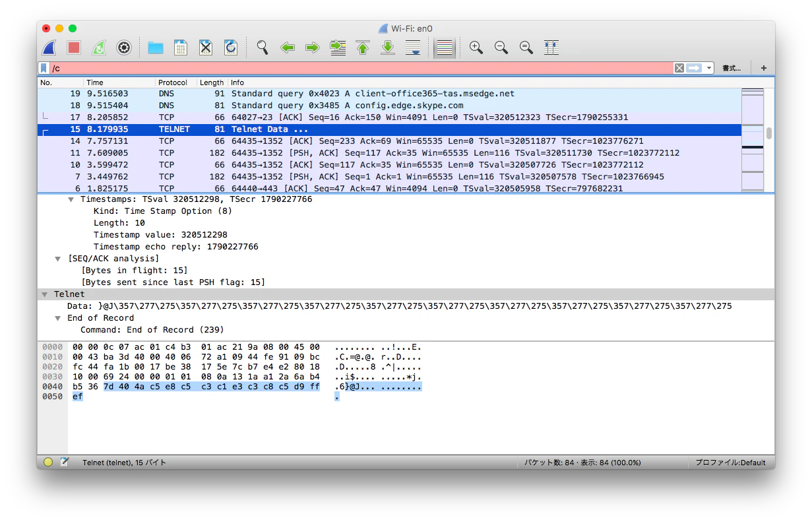812x522 pixels.
Task: Find a packet using the magnifier icon
Action: pyautogui.click(x=263, y=48)
